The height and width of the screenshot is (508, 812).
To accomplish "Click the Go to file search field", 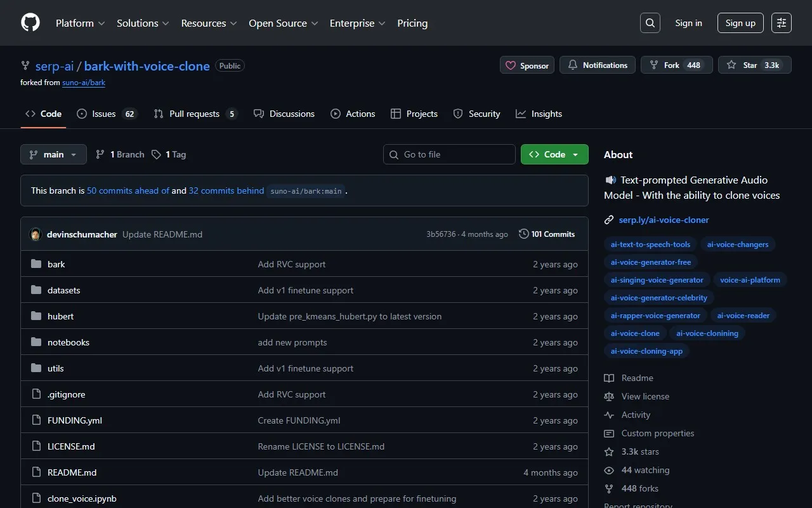I will (x=449, y=154).
